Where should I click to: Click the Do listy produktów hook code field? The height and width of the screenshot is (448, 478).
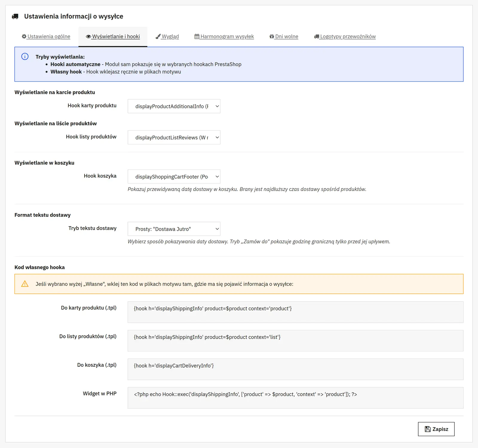(x=295, y=341)
